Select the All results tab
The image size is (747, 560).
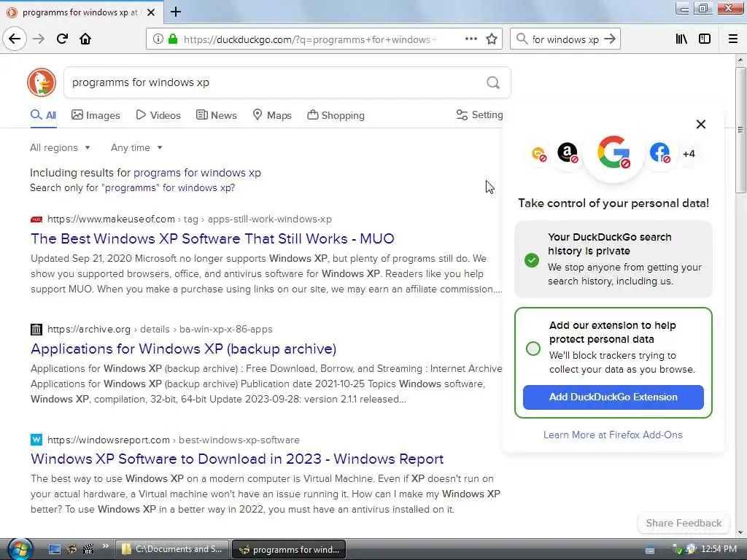pyautogui.click(x=43, y=115)
